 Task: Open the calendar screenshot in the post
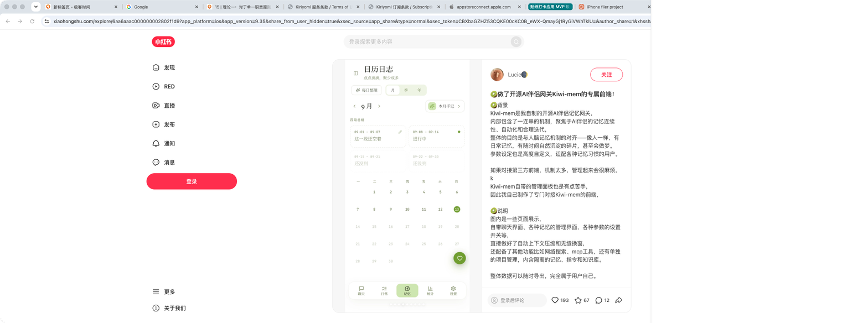[x=407, y=185]
